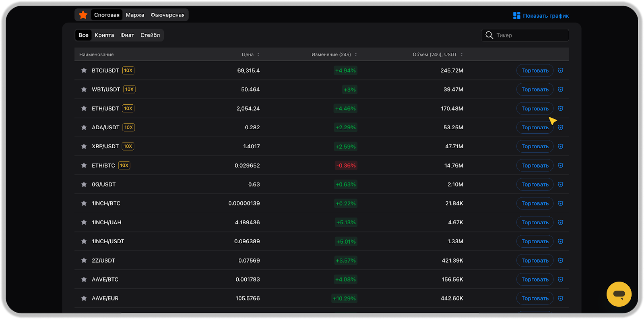Open the yellow chat support bubble
The height and width of the screenshot is (319, 644).
click(619, 294)
